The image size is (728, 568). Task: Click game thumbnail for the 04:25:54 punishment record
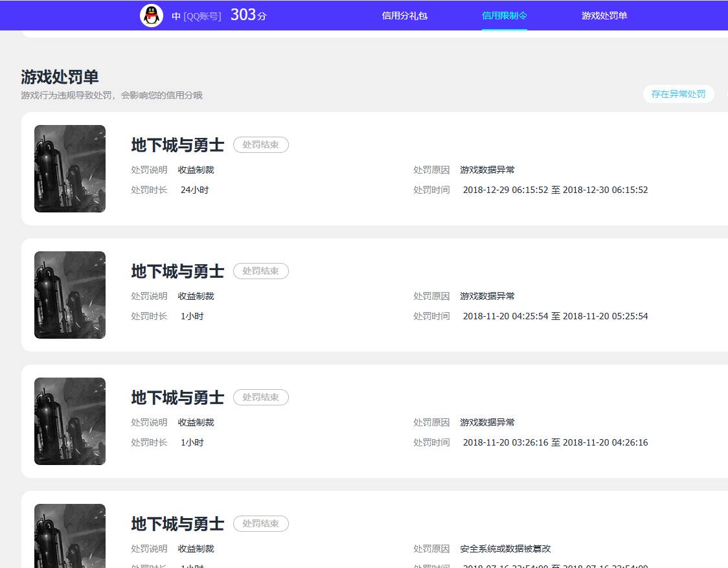(70, 295)
